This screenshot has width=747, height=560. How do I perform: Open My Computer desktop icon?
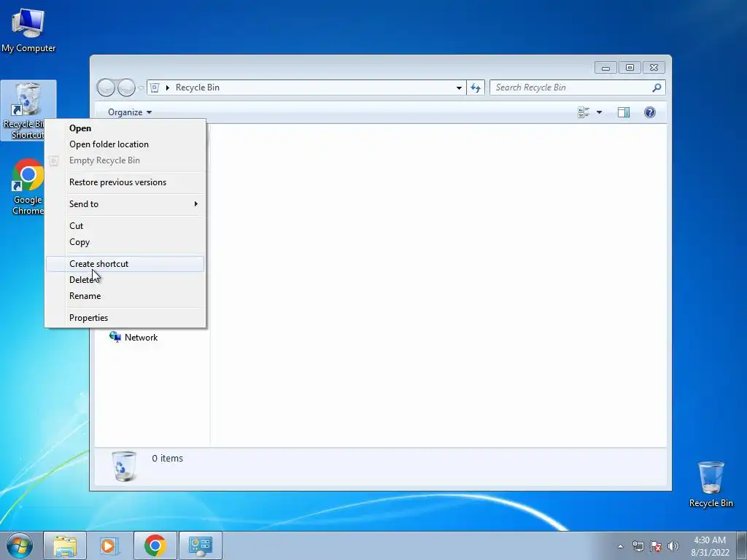coord(28,29)
